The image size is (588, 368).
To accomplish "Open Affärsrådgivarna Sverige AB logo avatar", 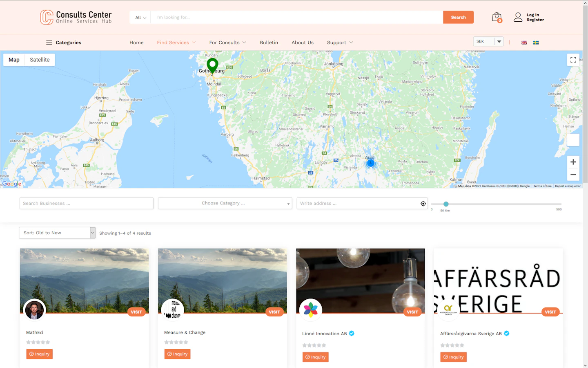I will pos(448,310).
